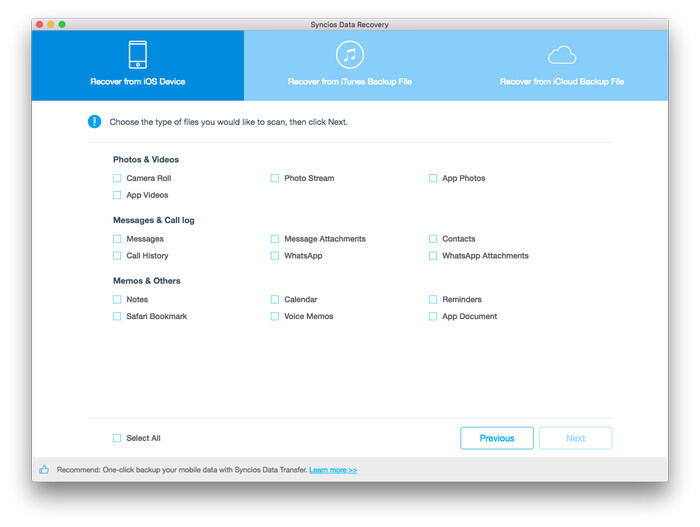The image size is (700, 527).
Task: Select the Voice Memos checkbox
Action: [275, 316]
